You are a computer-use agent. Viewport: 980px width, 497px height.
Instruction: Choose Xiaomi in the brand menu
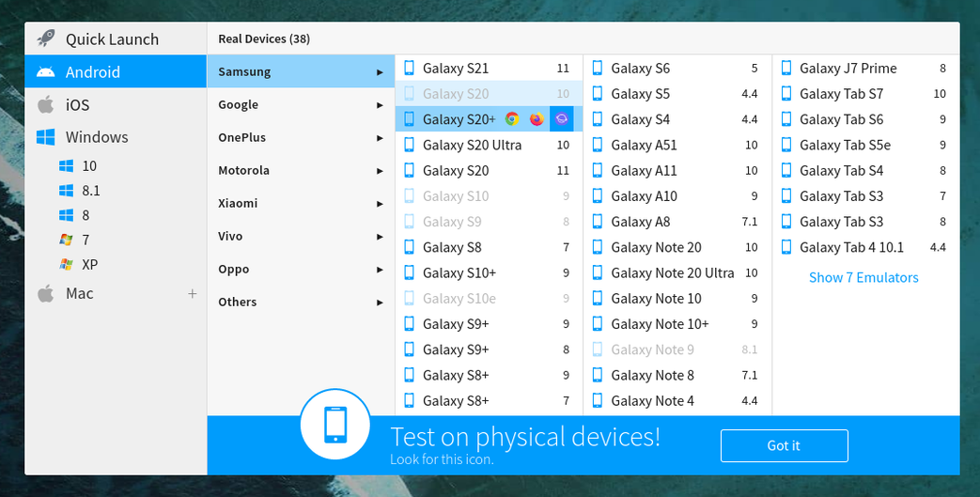tap(238, 204)
